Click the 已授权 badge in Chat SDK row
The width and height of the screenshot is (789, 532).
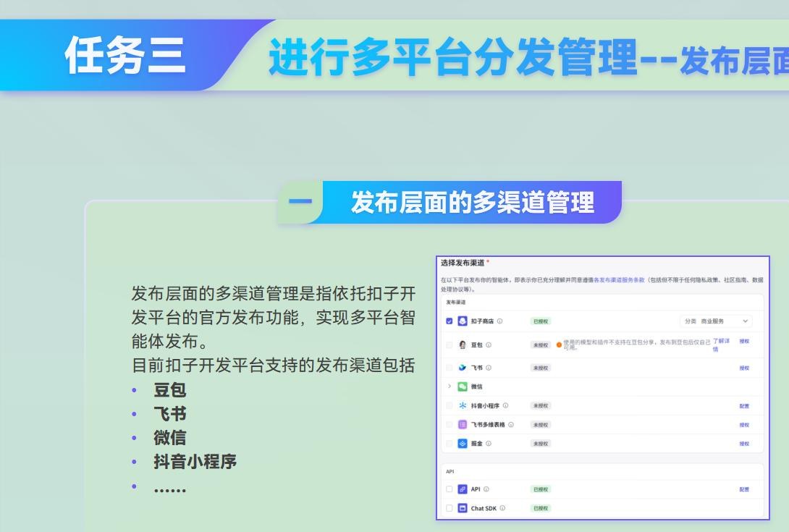pyautogui.click(x=541, y=508)
